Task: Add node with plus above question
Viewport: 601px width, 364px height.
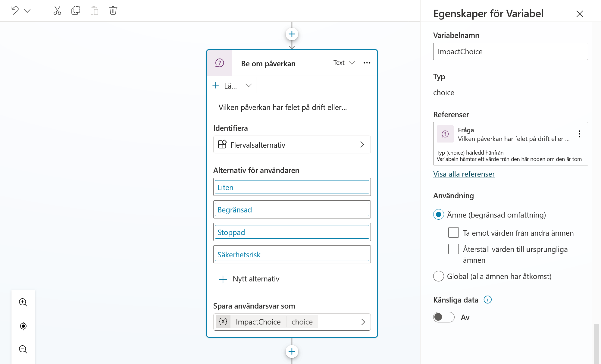Action: tap(292, 34)
